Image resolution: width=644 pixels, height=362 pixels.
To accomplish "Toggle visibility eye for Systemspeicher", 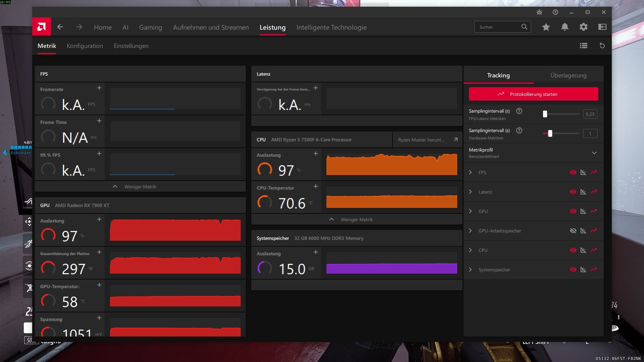I will (573, 269).
